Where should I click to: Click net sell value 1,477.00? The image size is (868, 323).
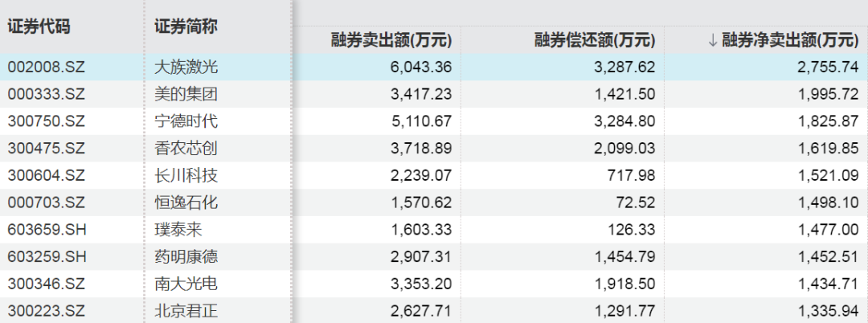pos(828,230)
